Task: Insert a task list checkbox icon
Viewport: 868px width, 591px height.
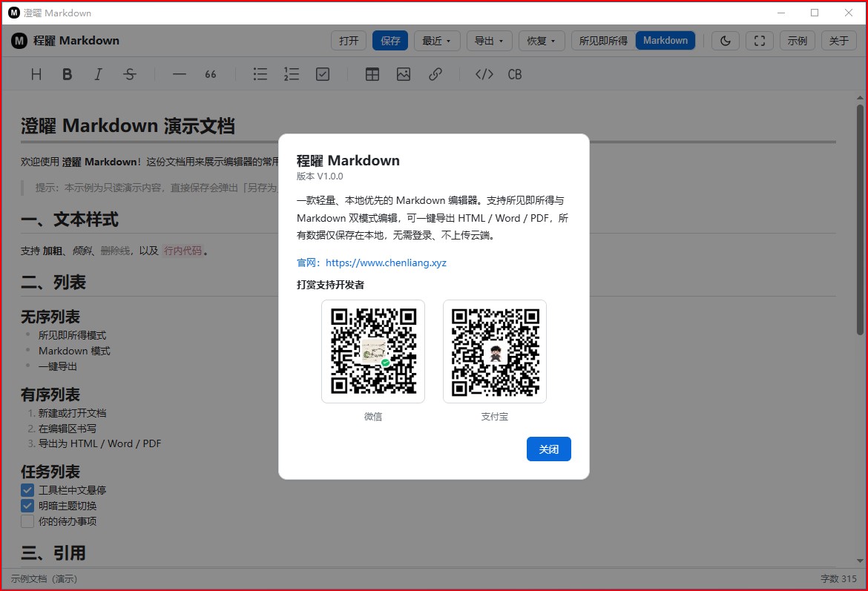Action: pos(323,74)
